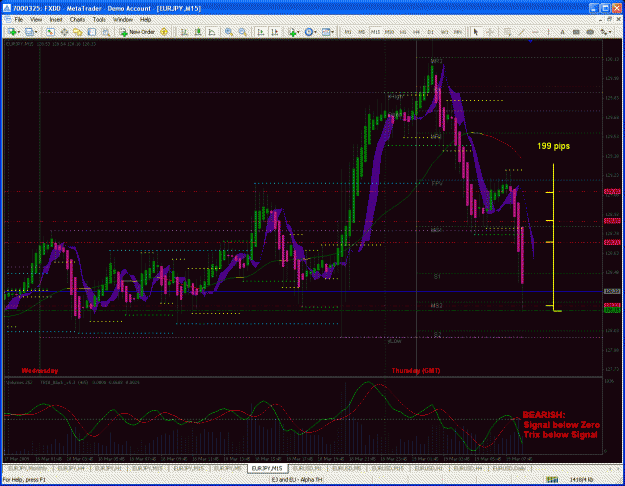Select the M30 timeframe

click(x=389, y=32)
